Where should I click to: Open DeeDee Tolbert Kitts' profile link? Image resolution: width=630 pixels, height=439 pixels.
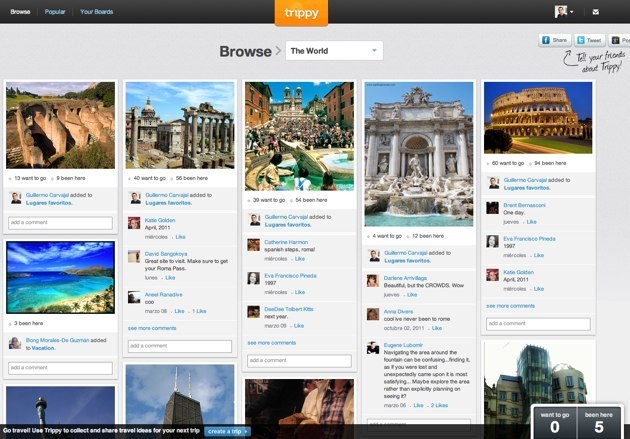point(289,309)
